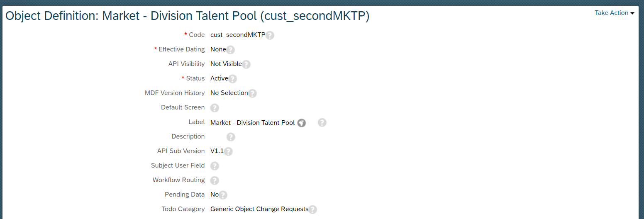Select the cust_secondMKTP code value
644x219 pixels.
click(238, 35)
